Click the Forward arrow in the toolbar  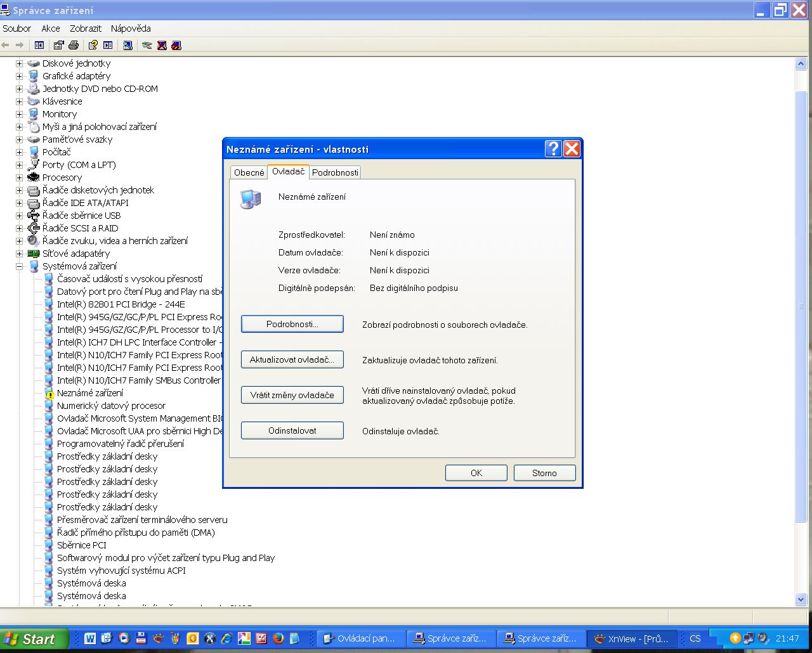point(20,45)
